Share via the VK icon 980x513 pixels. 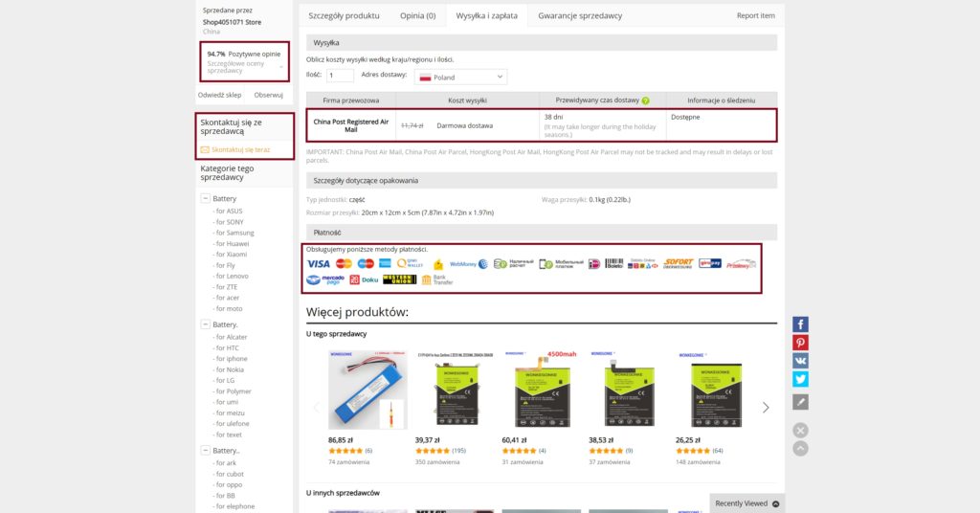[x=800, y=361]
